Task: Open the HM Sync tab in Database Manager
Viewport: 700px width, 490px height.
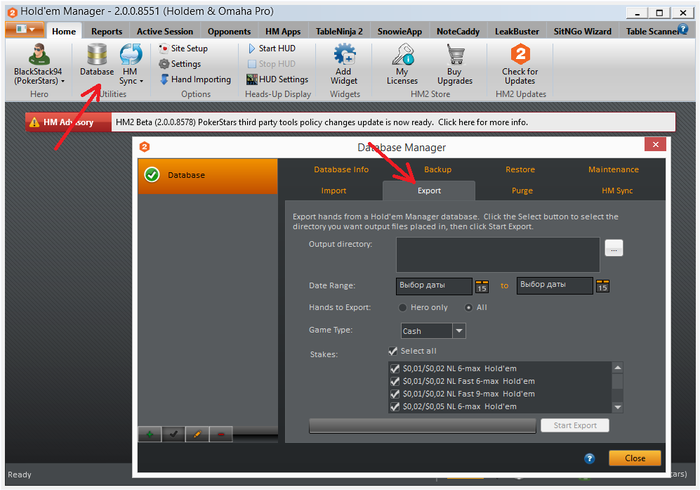Action: coord(617,191)
